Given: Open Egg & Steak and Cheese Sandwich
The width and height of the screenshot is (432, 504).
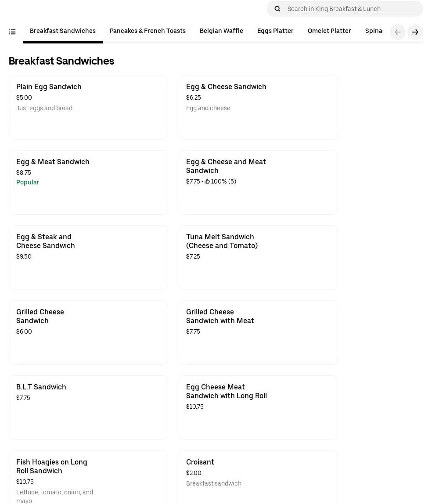Looking at the screenshot, I should (x=88, y=257).
